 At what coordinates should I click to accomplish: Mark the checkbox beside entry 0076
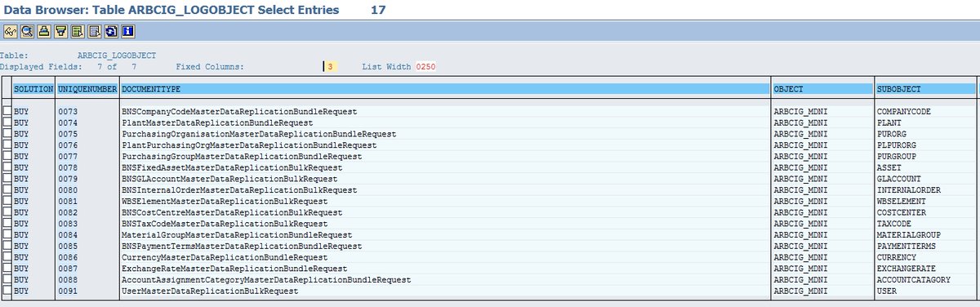pos(7,145)
